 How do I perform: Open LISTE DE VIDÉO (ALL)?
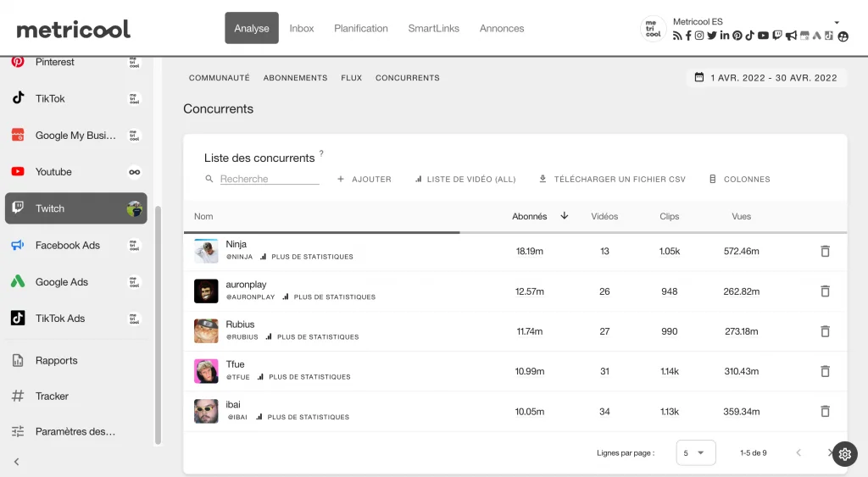tap(465, 180)
